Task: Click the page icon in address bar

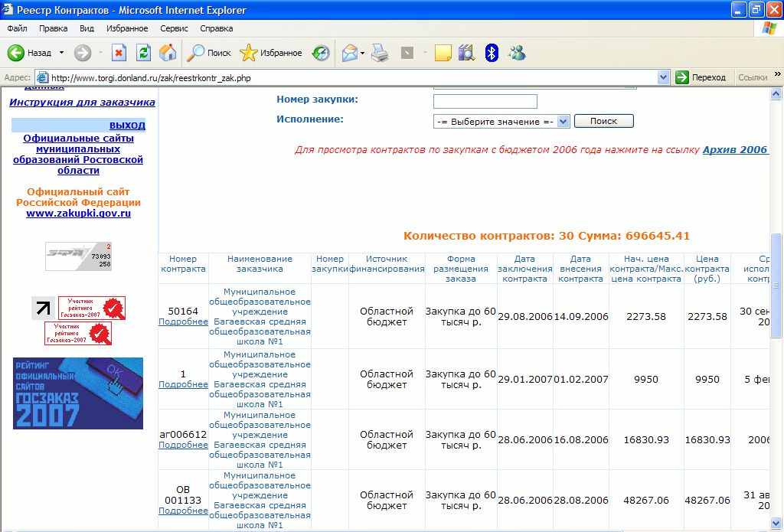Action: [43, 77]
